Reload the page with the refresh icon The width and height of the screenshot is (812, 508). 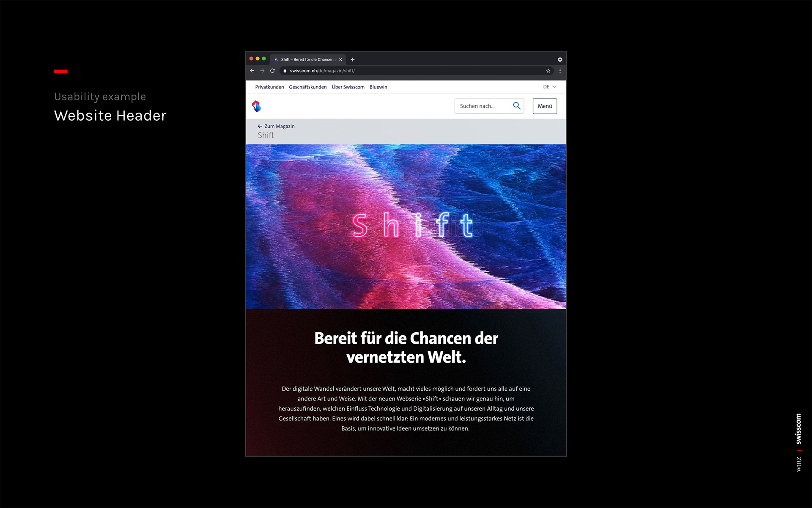(272, 71)
